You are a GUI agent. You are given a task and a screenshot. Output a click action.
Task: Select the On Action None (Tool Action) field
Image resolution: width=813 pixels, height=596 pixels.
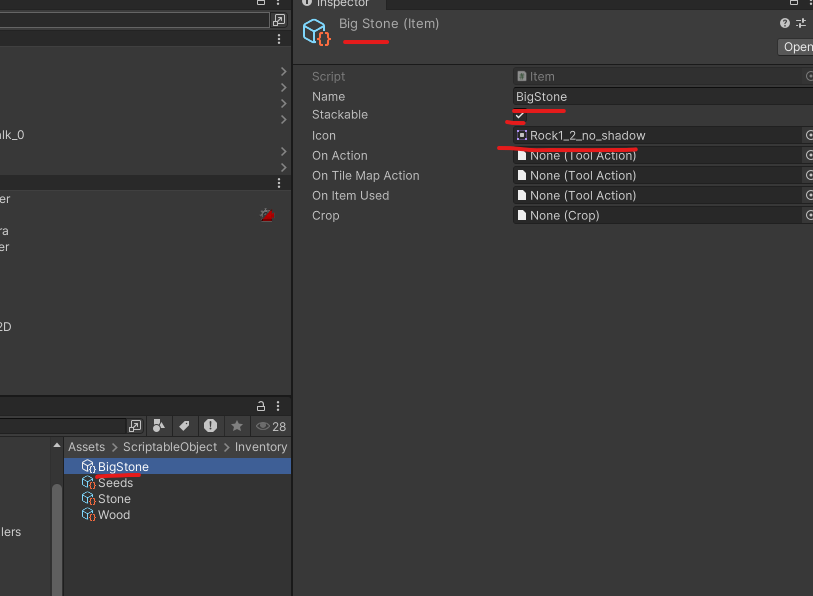(657, 156)
